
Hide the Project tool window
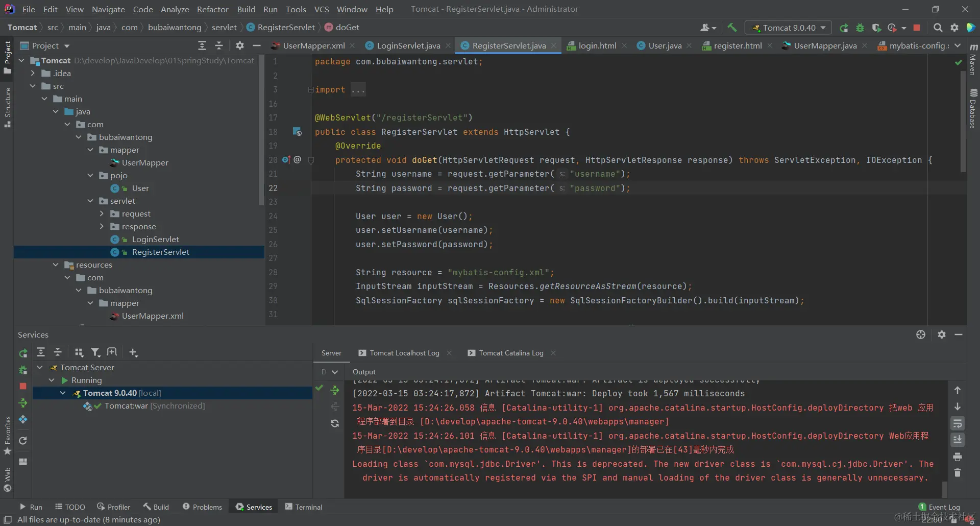click(x=257, y=46)
